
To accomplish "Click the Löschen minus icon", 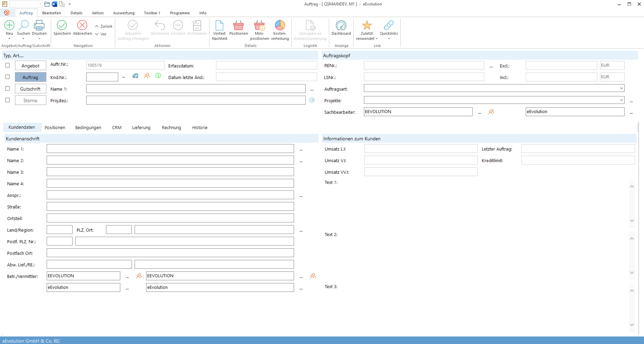I will point(178,25).
